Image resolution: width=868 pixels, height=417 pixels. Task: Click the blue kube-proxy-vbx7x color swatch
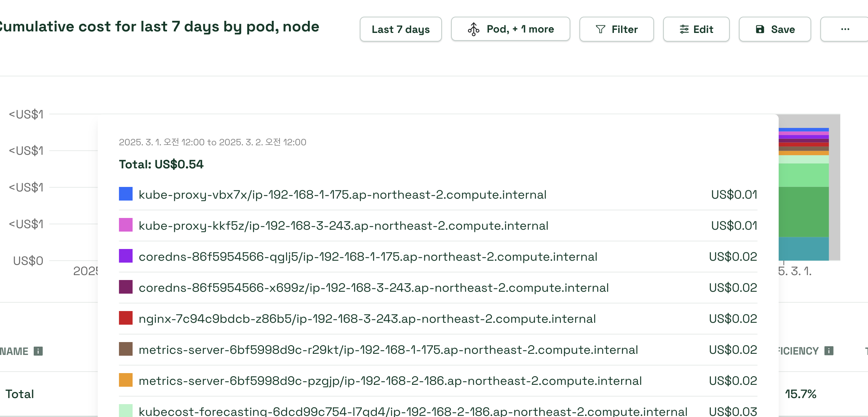126,194
